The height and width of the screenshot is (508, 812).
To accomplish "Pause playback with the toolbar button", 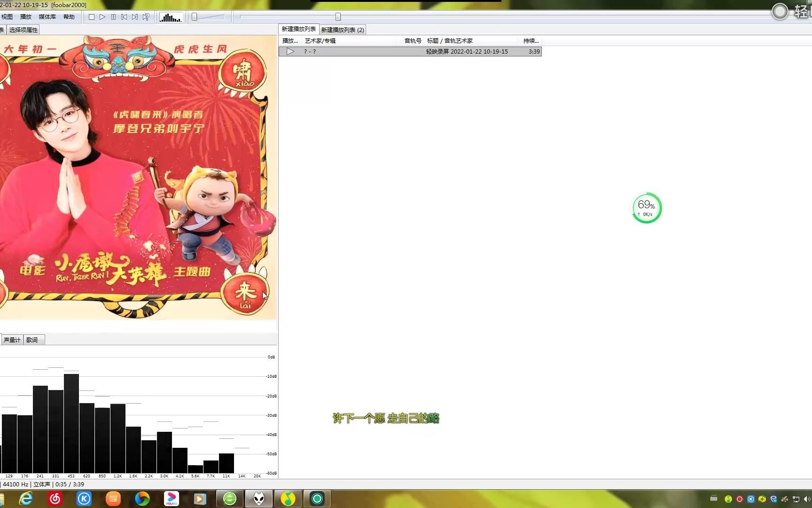I will coord(113,17).
